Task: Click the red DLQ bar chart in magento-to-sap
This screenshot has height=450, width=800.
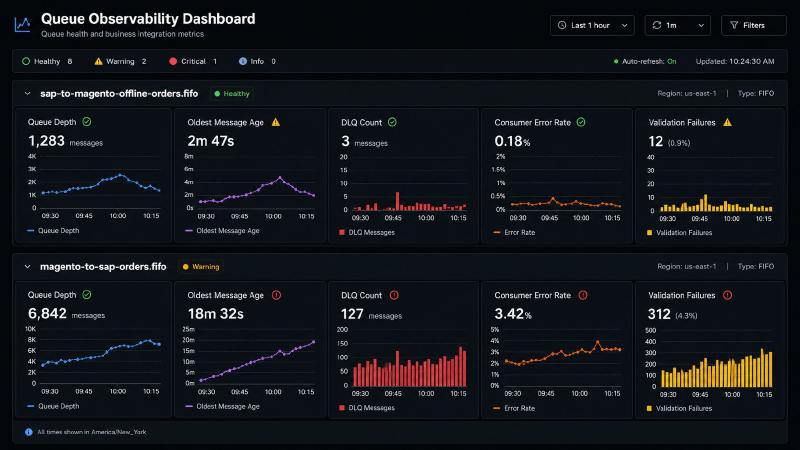Action: pyautogui.click(x=410, y=366)
